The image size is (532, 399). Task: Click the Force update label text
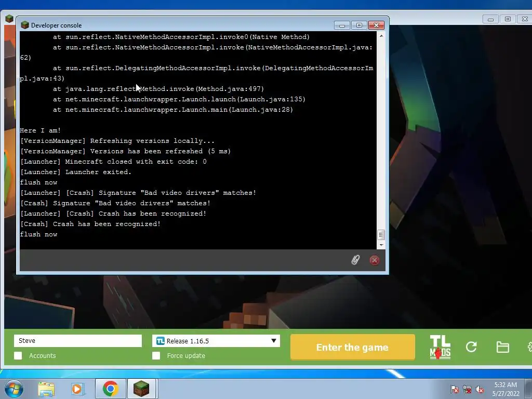click(x=186, y=355)
